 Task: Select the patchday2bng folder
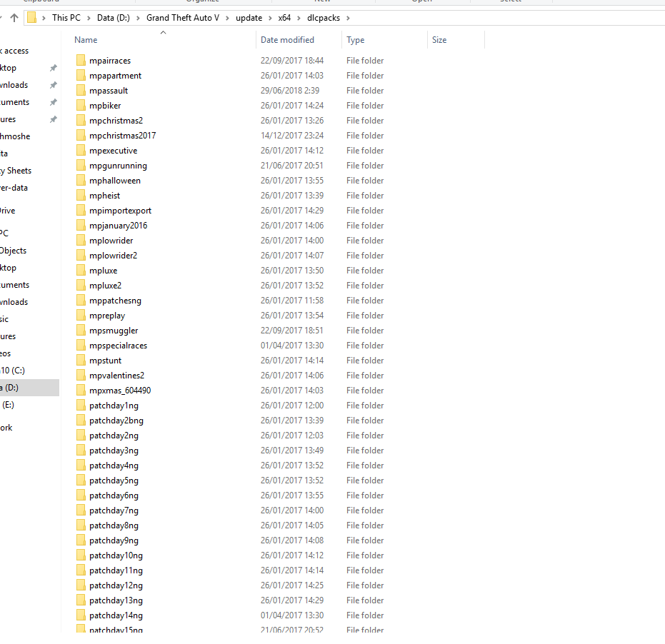point(116,420)
